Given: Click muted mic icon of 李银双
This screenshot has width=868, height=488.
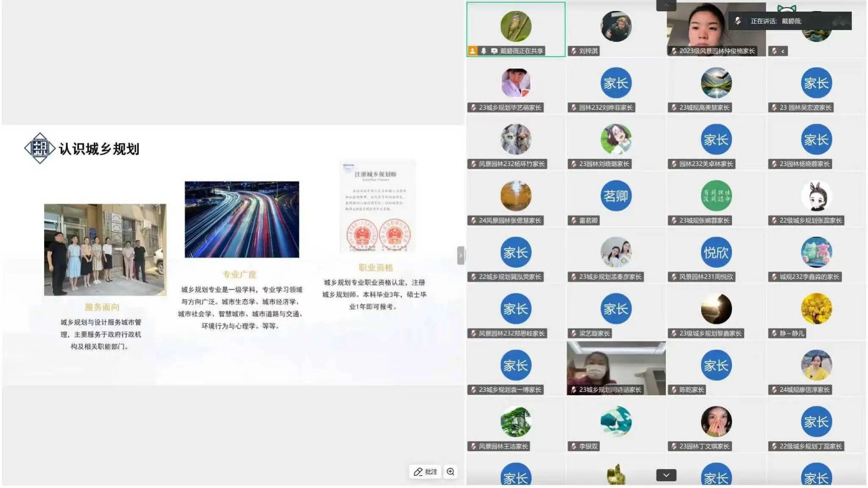Looking at the screenshot, I should click(x=573, y=446).
